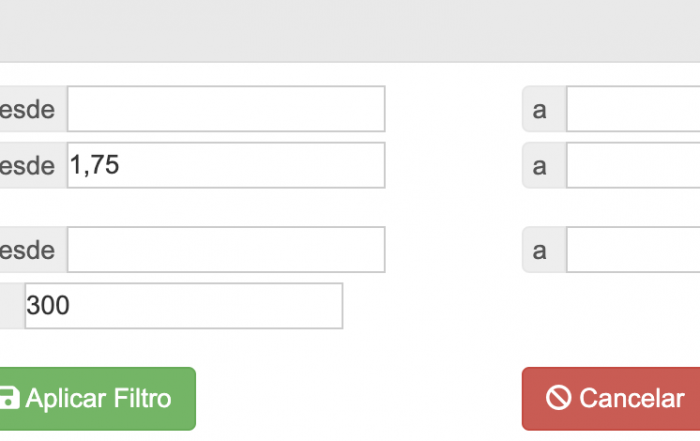Focus the field containing 300
This screenshot has height=441, width=700.
pos(184,306)
